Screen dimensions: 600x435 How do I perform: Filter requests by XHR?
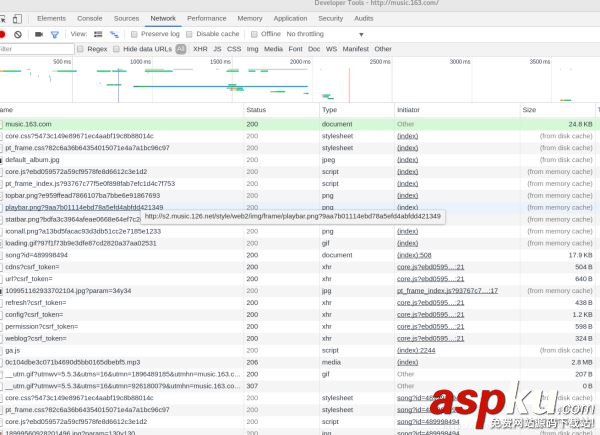click(x=200, y=49)
